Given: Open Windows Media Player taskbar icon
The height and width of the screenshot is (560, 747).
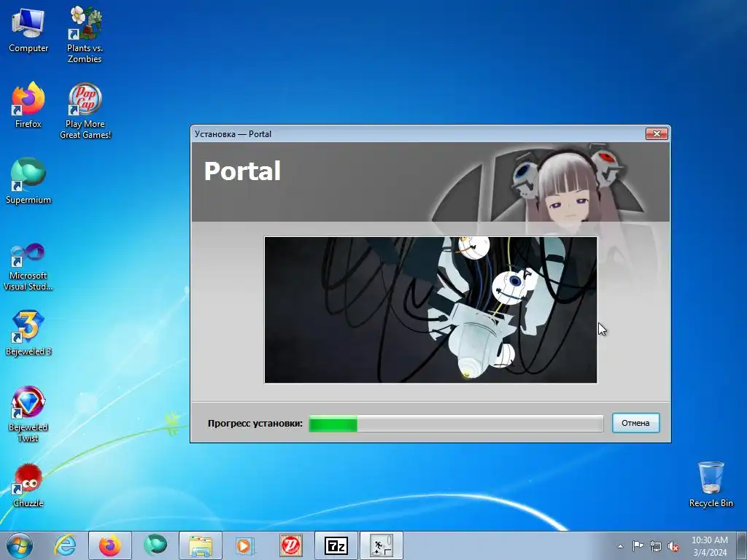Looking at the screenshot, I should [245, 545].
